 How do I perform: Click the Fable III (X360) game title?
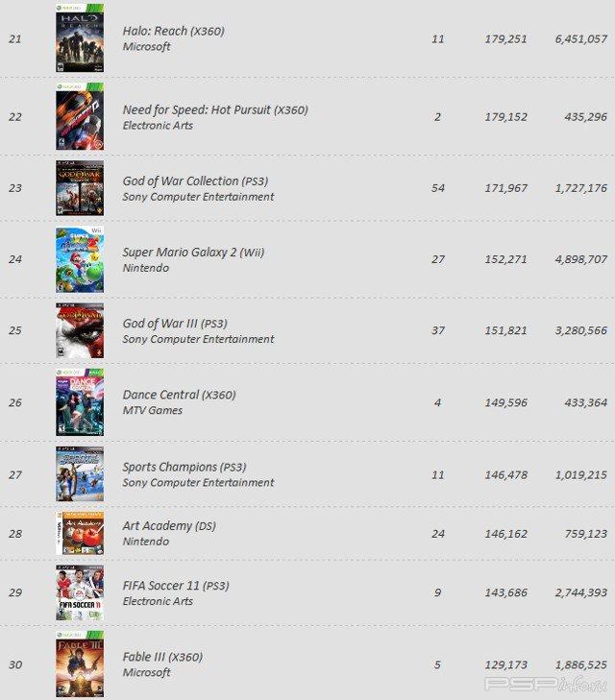[162, 657]
